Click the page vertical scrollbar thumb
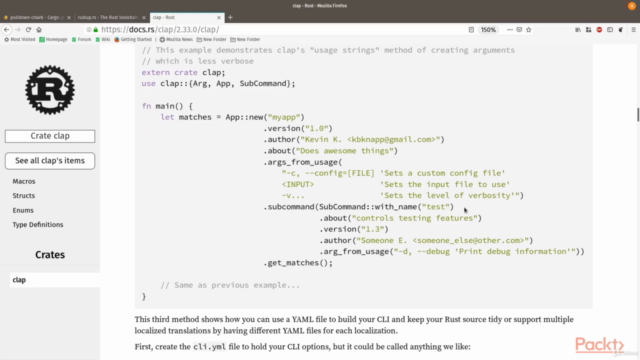The width and height of the screenshot is (640, 360). (638, 114)
